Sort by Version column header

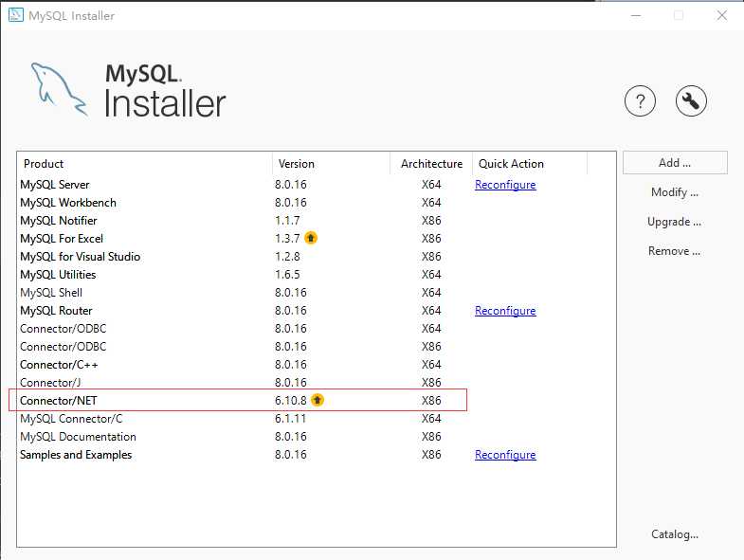(331, 163)
